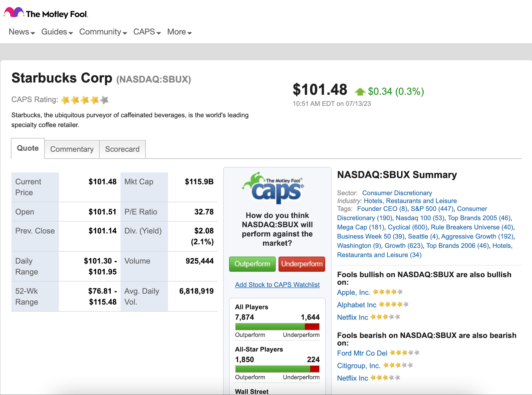The image size is (532, 395).
Task: Open the Aggressive Growth (192) tag
Action: tap(477, 236)
